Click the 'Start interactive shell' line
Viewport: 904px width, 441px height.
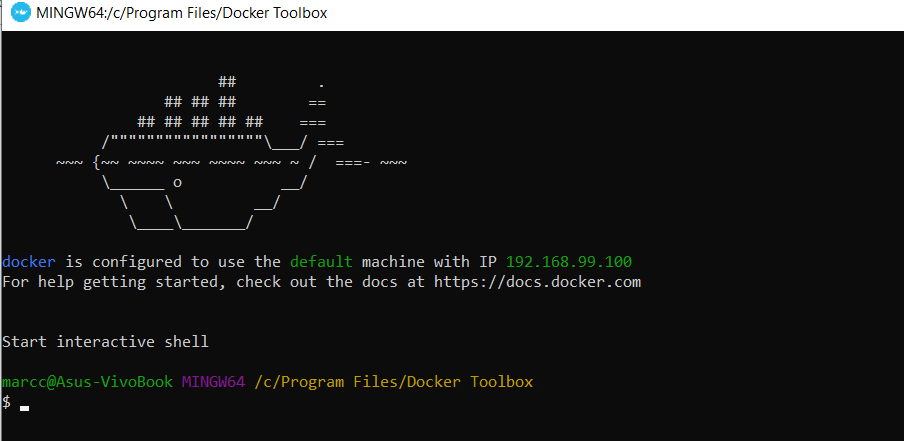(x=106, y=342)
